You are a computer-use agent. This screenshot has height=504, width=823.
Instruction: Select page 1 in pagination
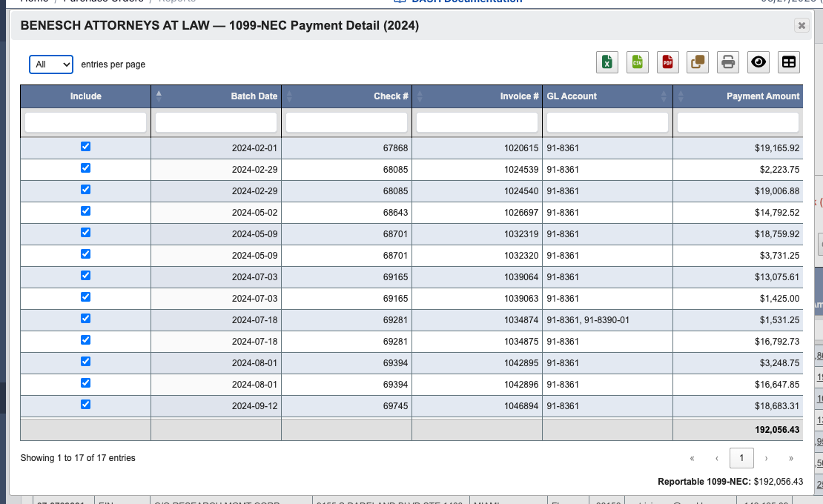[x=741, y=458]
